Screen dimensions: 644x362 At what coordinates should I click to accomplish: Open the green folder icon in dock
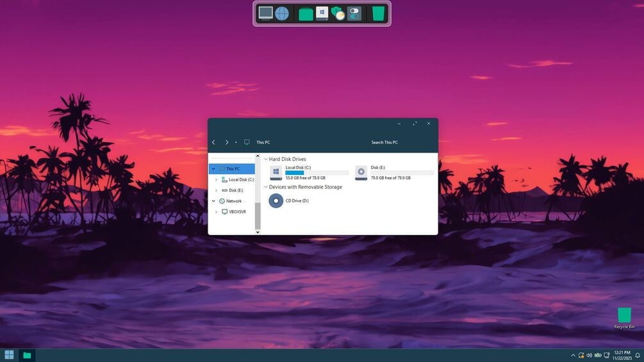point(306,14)
